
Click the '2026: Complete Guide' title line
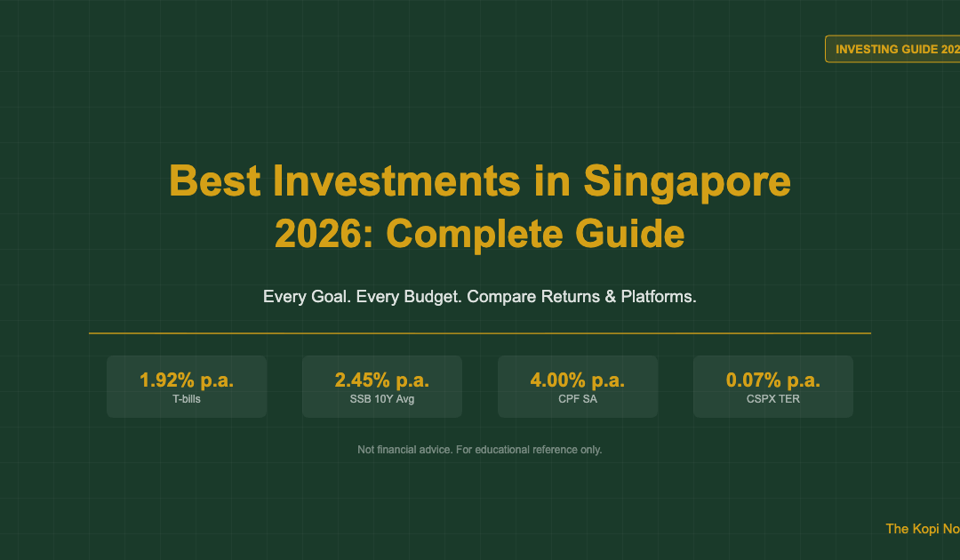pos(479,234)
